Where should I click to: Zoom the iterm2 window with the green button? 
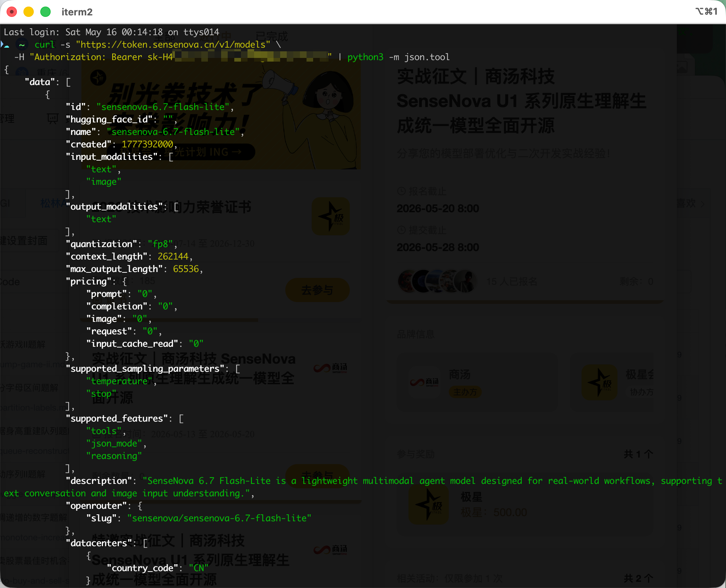pos(45,12)
